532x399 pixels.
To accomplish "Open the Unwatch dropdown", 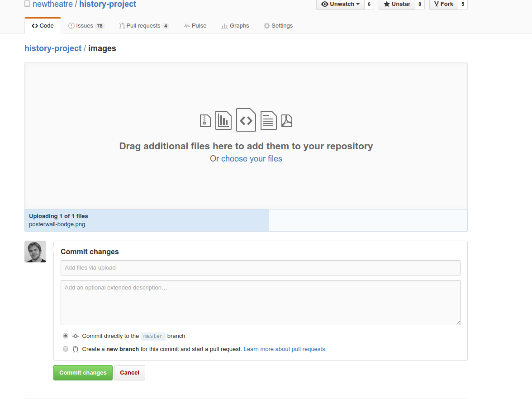I will (x=340, y=4).
